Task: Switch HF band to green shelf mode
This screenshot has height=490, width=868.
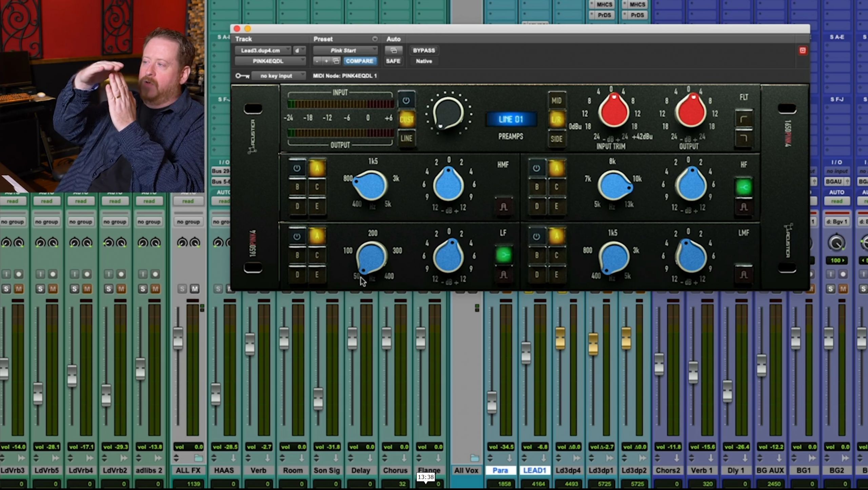Action: point(744,187)
